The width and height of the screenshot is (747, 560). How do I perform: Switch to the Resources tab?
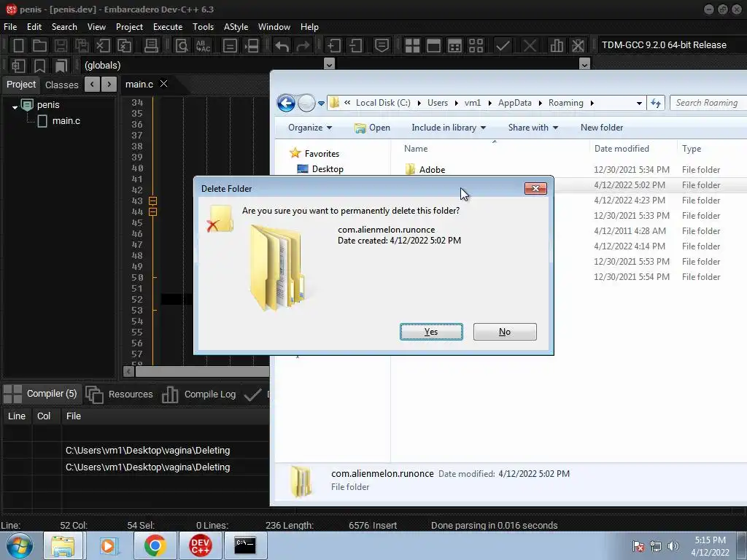click(x=120, y=394)
